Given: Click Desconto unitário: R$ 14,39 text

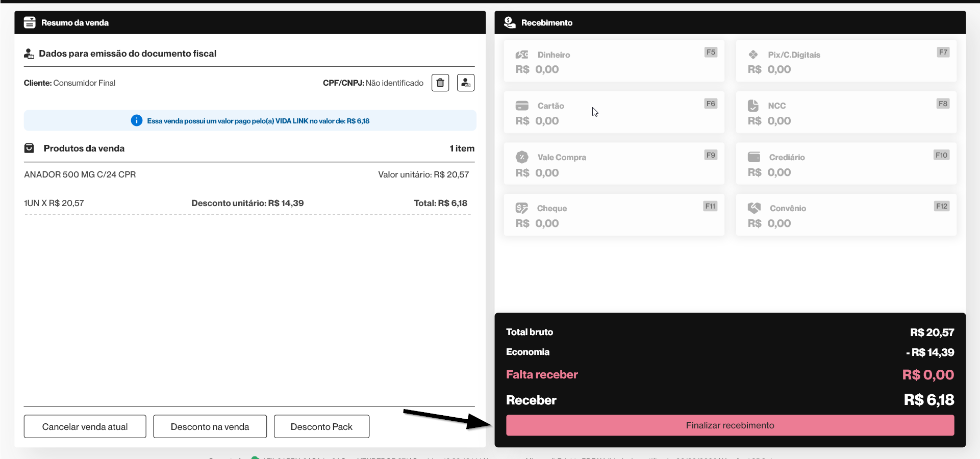Looking at the screenshot, I should (x=247, y=203).
